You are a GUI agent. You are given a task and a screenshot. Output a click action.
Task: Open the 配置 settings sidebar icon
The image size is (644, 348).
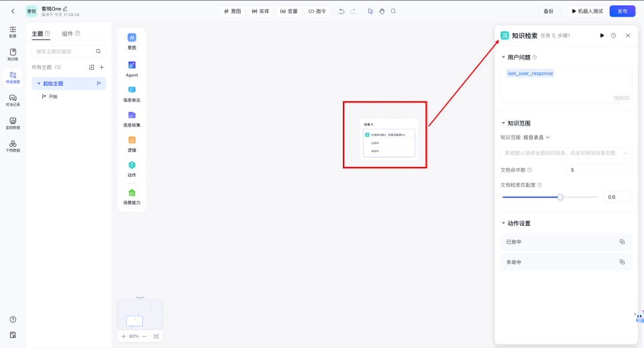pos(13,32)
